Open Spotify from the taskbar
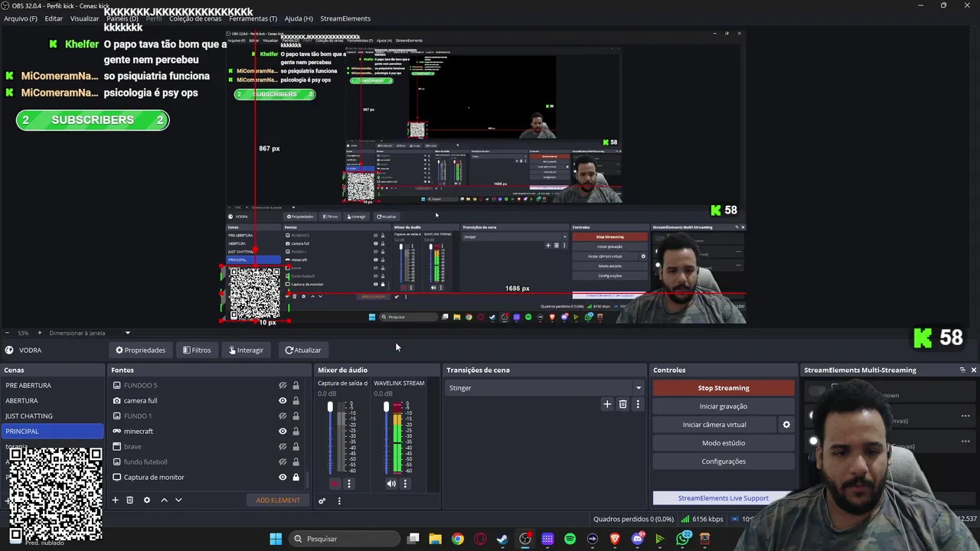This screenshot has height=551, width=980. coord(570,539)
